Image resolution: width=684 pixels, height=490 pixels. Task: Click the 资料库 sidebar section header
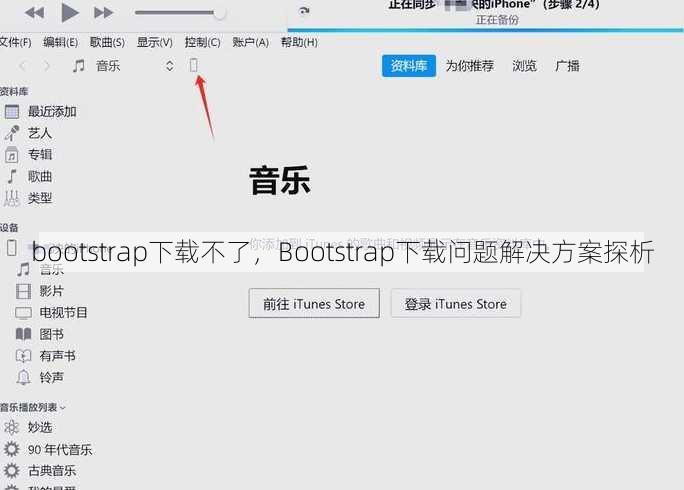point(14,92)
